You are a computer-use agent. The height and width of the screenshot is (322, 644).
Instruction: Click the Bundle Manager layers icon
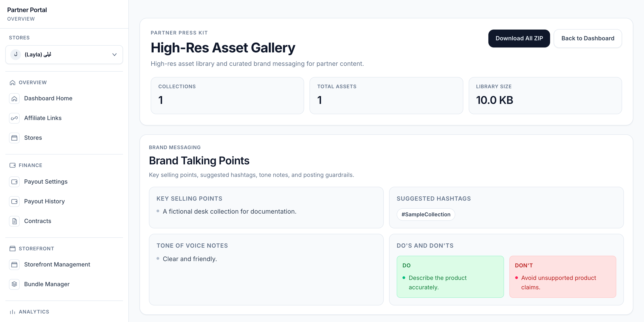click(14, 284)
